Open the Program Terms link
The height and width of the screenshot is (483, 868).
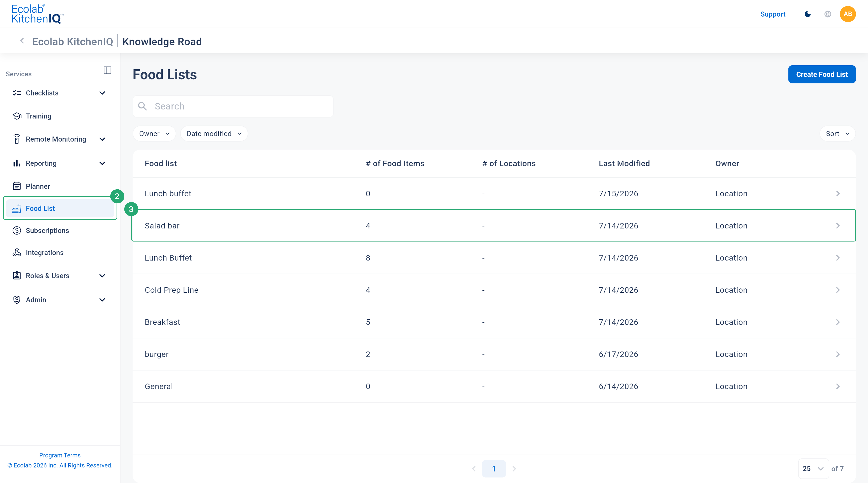pyautogui.click(x=60, y=455)
